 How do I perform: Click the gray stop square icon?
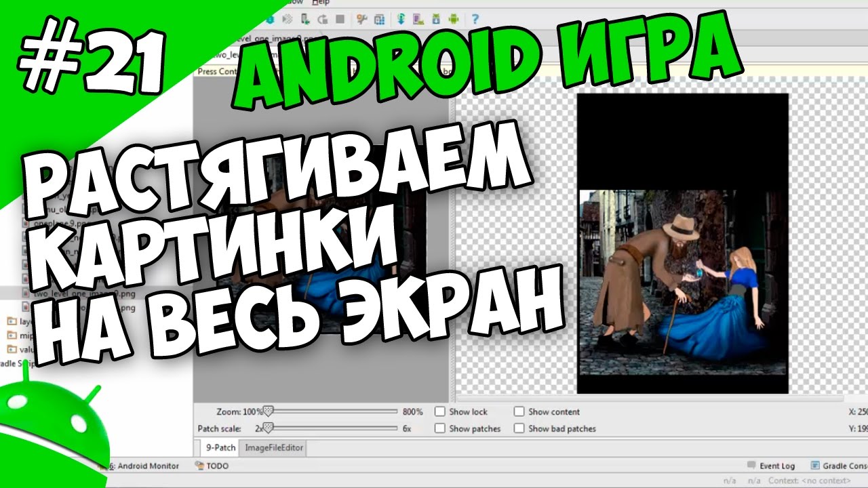pyautogui.click(x=340, y=19)
